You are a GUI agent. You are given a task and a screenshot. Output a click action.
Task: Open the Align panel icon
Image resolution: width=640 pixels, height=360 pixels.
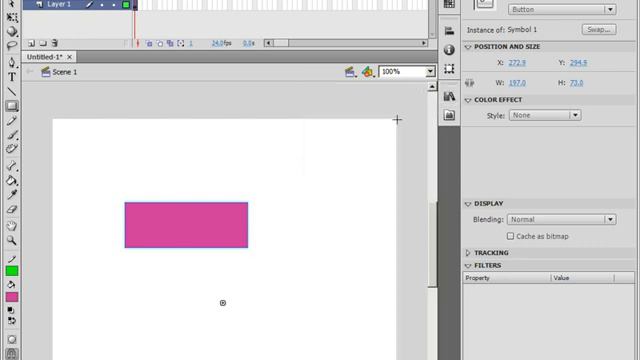coord(449,31)
